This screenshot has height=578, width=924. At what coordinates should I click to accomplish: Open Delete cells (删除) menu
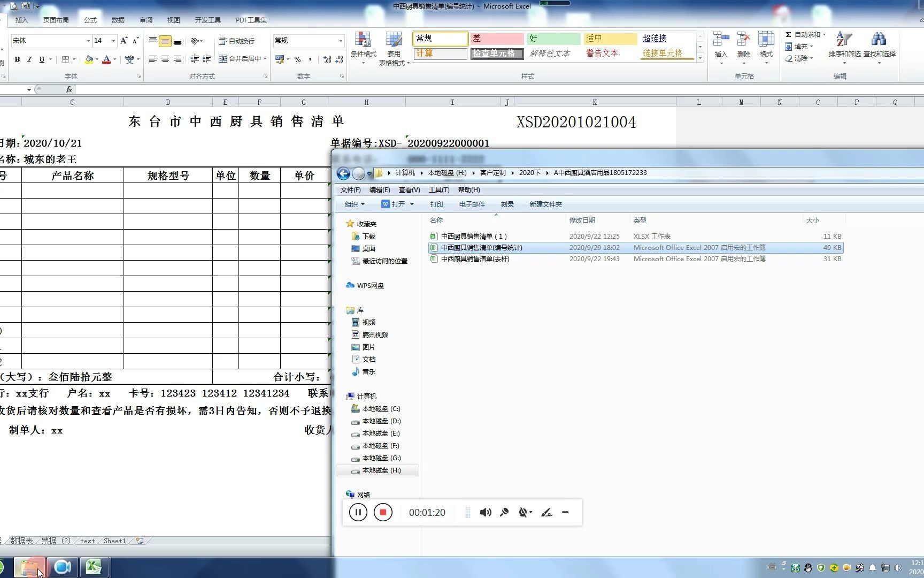point(743,49)
